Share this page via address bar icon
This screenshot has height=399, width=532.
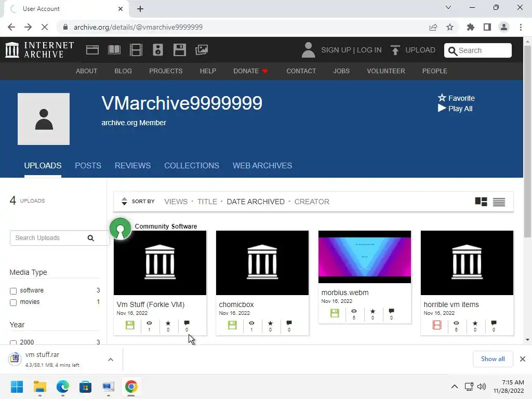[x=433, y=27]
